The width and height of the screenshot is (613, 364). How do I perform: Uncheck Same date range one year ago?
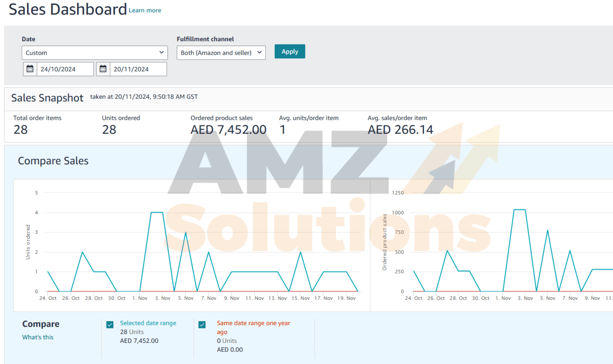202,325
